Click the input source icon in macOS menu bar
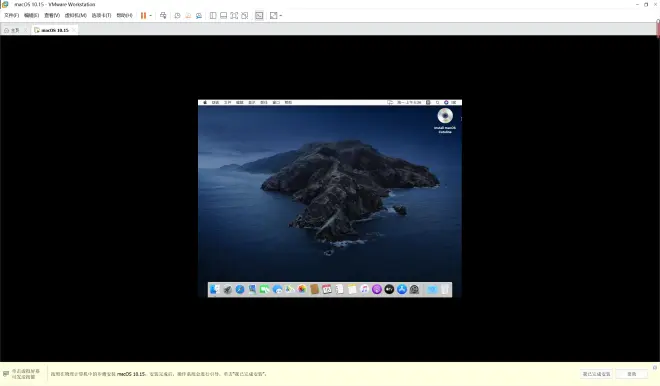Viewport: 660px width, 386px height. coord(428,103)
